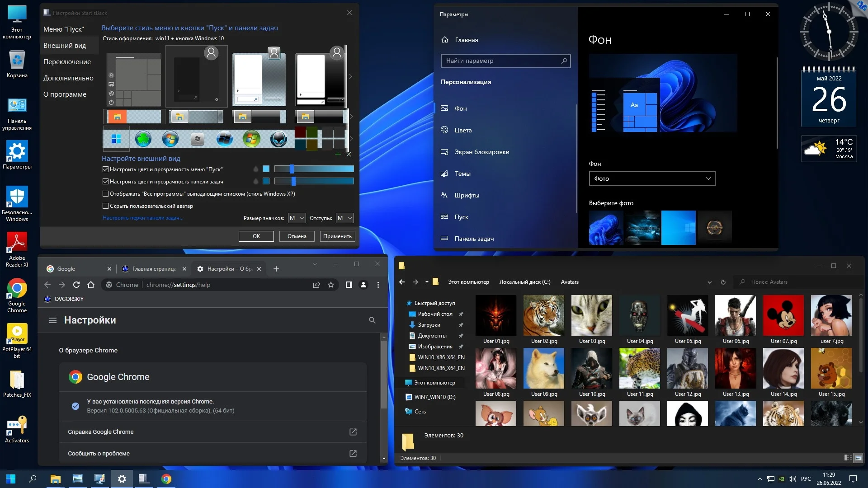
Task: Reload the page in Chrome toolbar
Action: click(76, 285)
